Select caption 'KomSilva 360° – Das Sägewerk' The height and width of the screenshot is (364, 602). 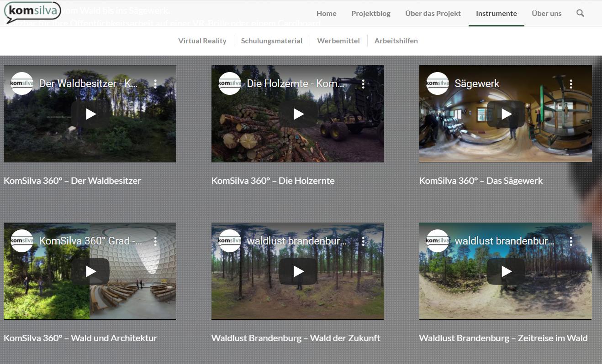(481, 181)
